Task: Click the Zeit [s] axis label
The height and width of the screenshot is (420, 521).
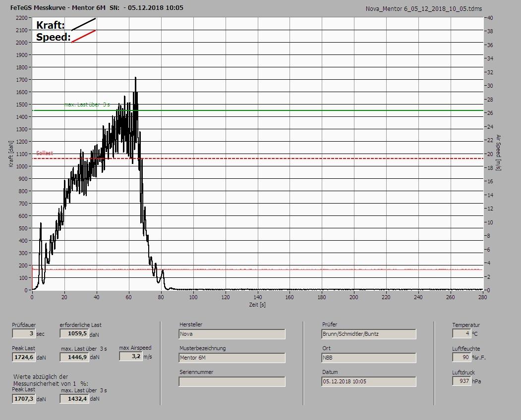Action: click(x=257, y=305)
